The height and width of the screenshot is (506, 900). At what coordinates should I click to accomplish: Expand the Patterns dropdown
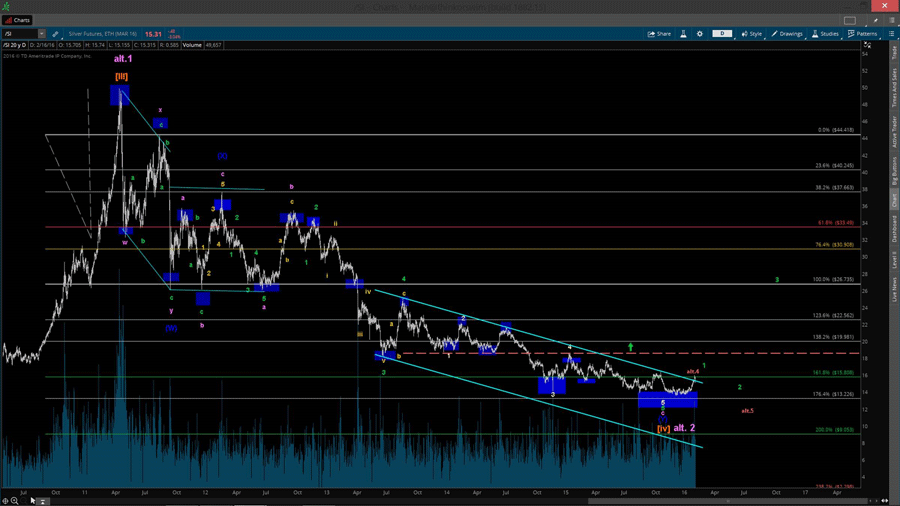pos(862,34)
